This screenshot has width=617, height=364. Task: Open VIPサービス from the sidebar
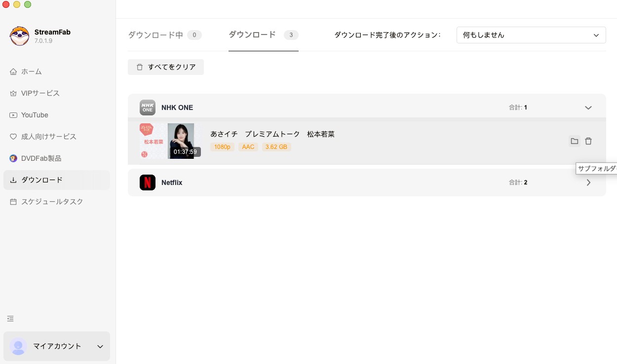(x=39, y=93)
